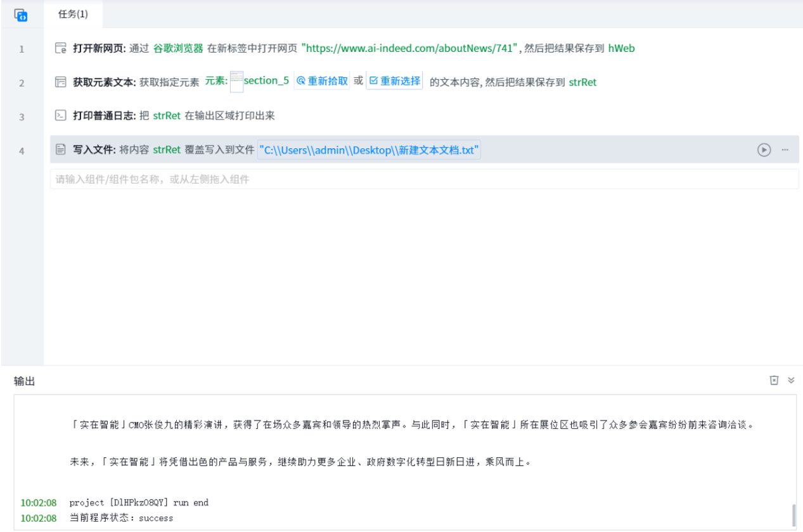Clear the output log with trash icon
The height and width of the screenshot is (532, 803).
pos(774,380)
